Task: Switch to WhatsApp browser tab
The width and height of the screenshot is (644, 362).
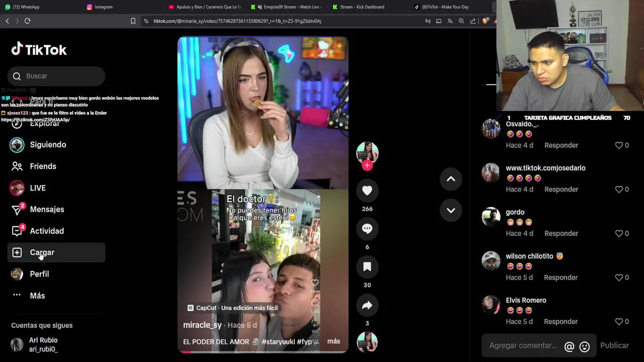Action: coord(40,7)
